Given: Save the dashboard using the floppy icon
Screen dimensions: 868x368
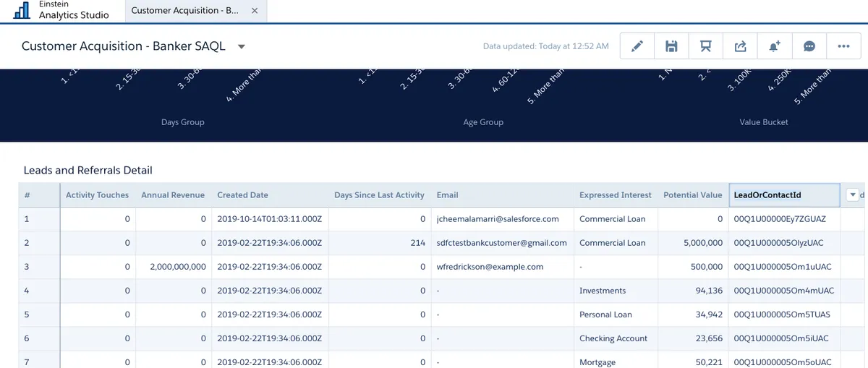Looking at the screenshot, I should (672, 46).
